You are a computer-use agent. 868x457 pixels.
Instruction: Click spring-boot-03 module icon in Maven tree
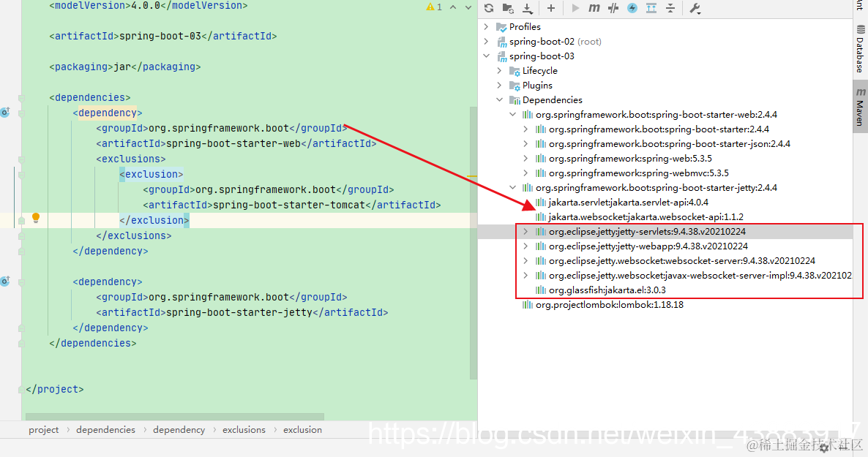coord(501,56)
